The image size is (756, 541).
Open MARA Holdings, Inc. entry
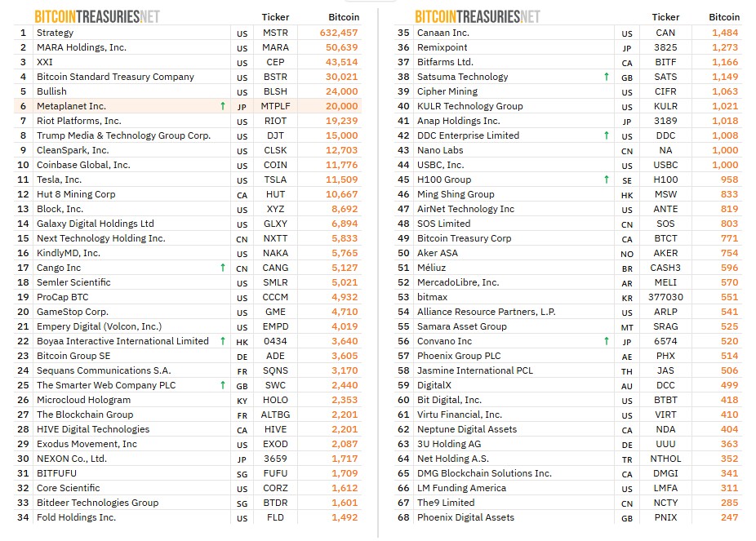[x=82, y=47]
